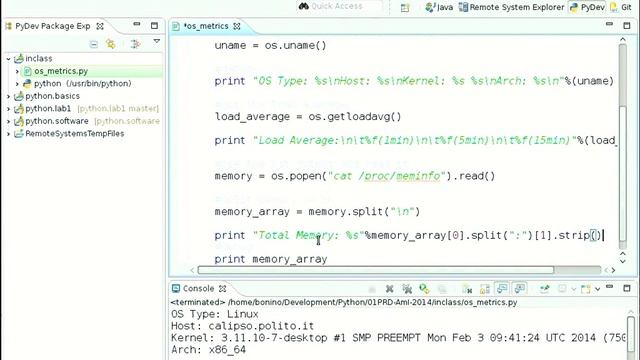
Task: Click Remove Launch icon in Console
Action: coord(389,289)
